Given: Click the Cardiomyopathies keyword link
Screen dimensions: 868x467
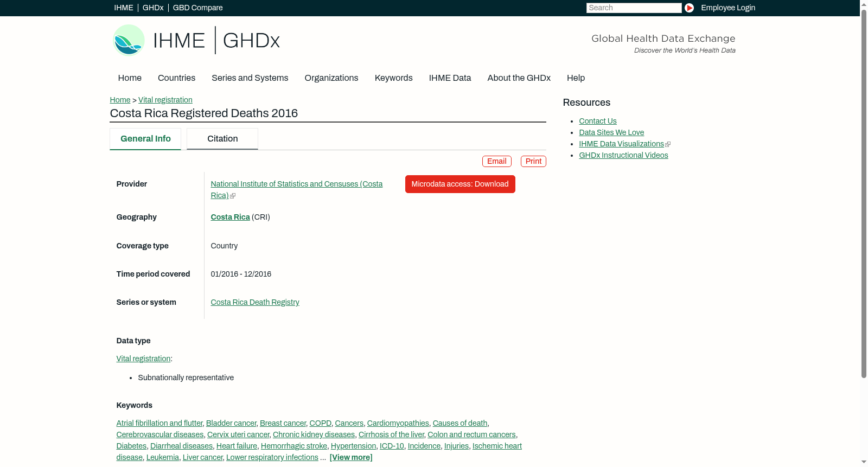Looking at the screenshot, I should pyautogui.click(x=398, y=423).
